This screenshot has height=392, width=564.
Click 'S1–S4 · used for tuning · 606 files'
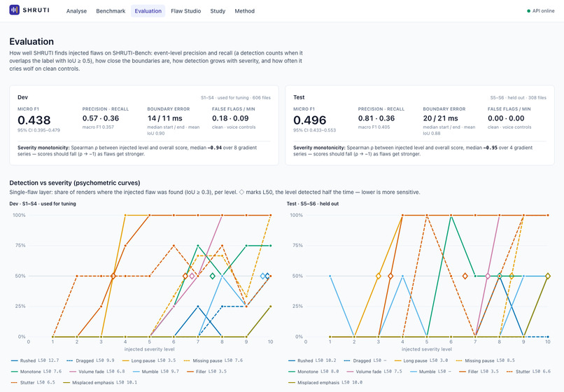point(236,97)
